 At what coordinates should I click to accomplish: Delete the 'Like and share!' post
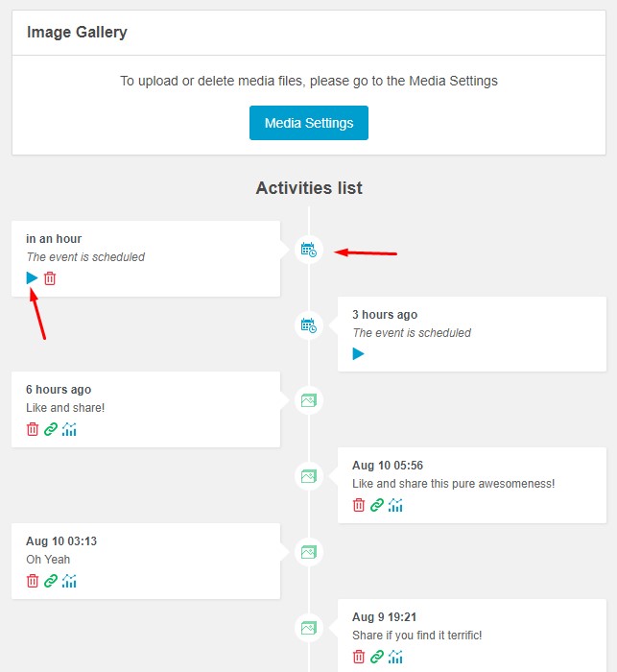point(33,429)
